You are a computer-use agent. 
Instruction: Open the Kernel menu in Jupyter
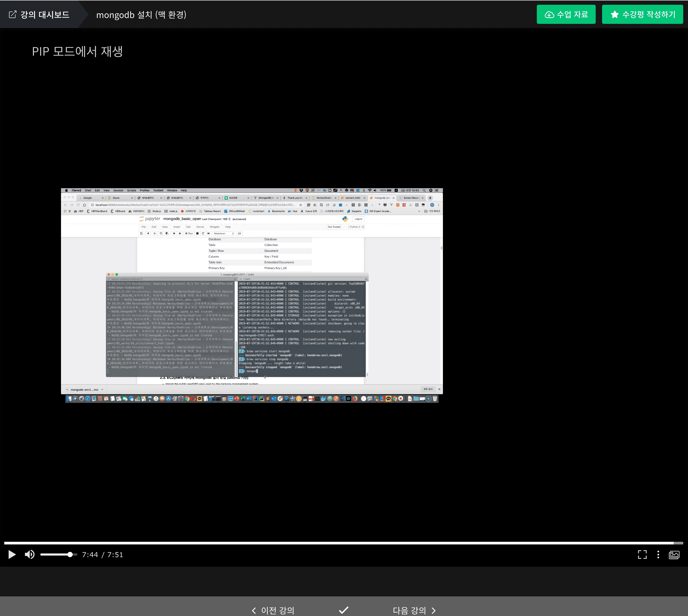tap(200, 227)
